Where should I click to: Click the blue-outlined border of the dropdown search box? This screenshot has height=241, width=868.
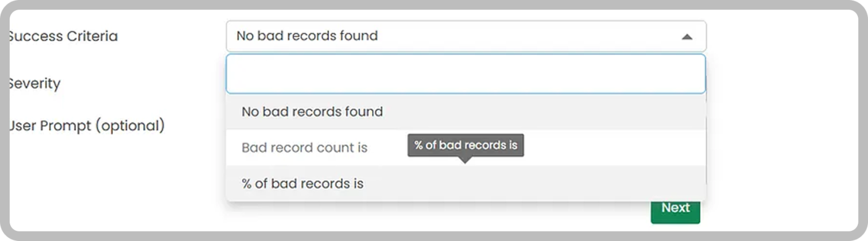tap(466, 55)
